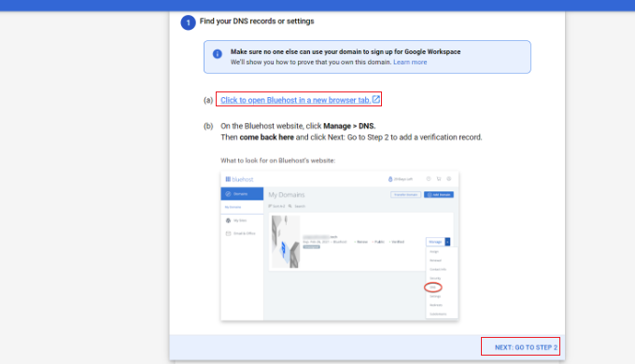
Task: Click the 'Find your DNS records or settings' heading
Action: coord(257,21)
